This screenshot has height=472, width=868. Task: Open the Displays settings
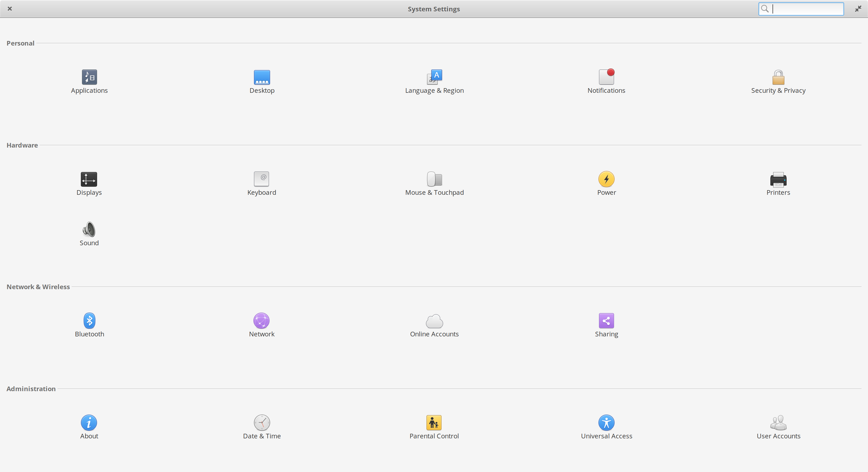pyautogui.click(x=89, y=184)
